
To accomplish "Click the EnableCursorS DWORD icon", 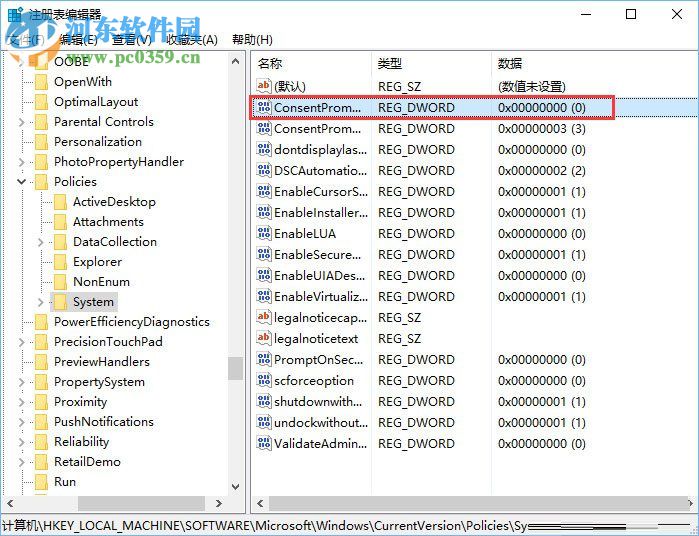I will click(263, 191).
